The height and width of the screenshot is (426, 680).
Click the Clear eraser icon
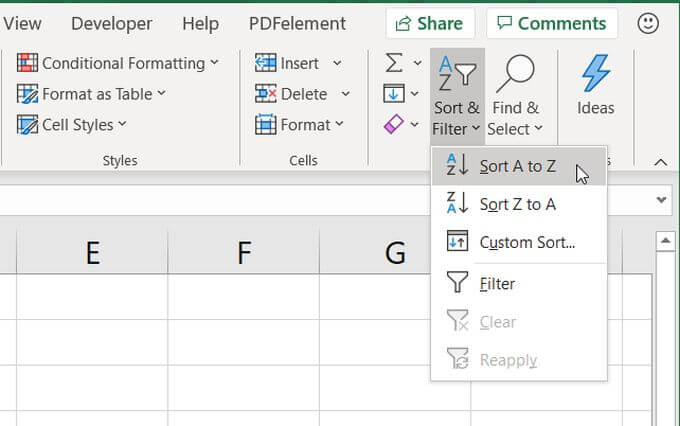(x=394, y=125)
